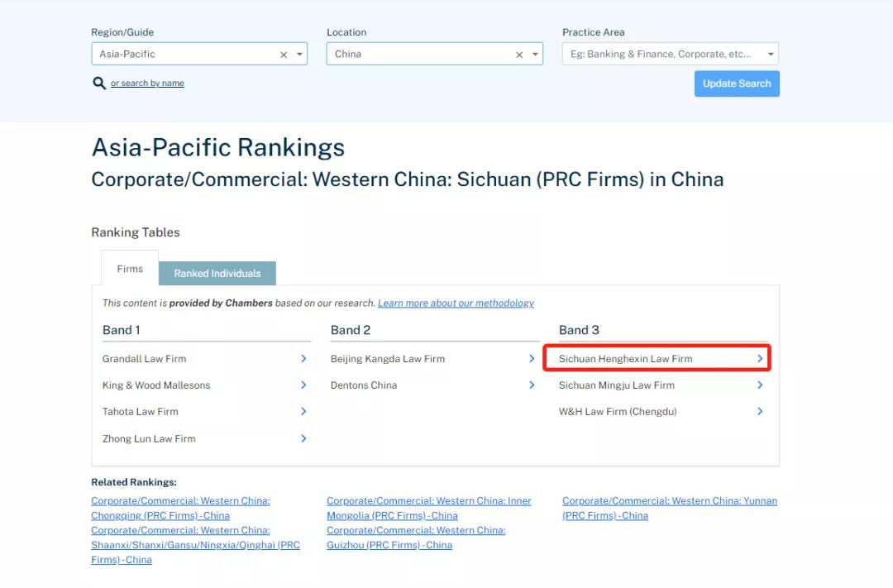Open Tahota Law Firm listing

pyautogui.click(x=141, y=412)
